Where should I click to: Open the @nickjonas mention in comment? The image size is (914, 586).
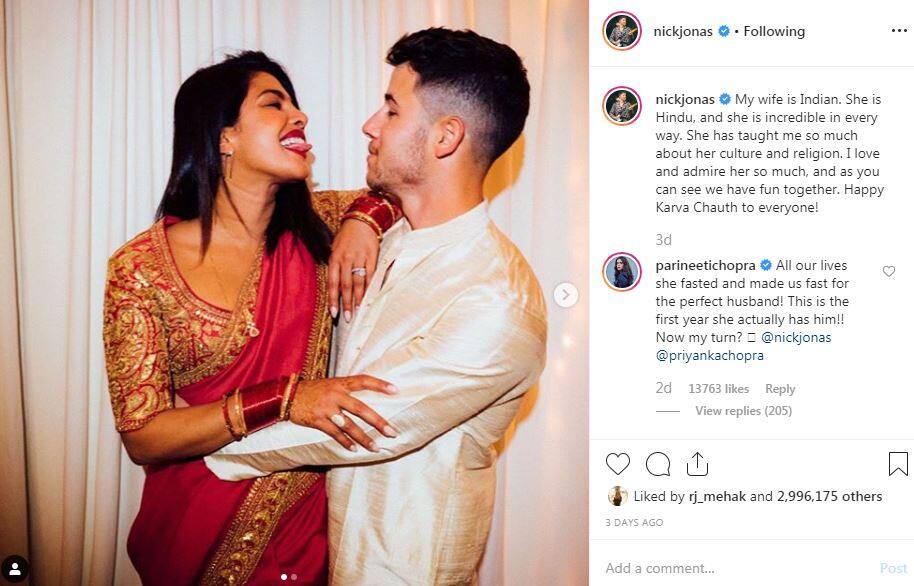point(796,337)
